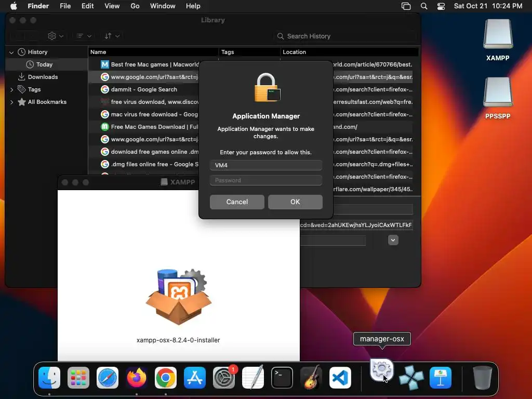Viewport: 532px width, 399px height.
Task: Open Control Center in menu bar
Action: click(441, 6)
